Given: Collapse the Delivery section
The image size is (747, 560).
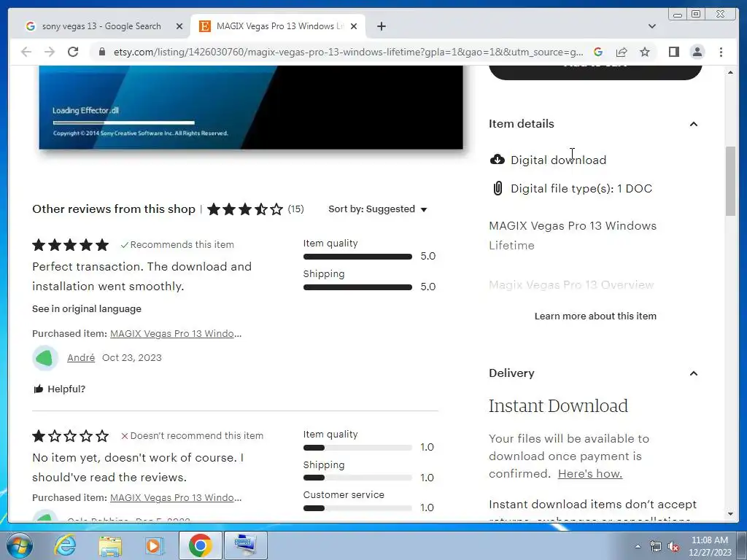Looking at the screenshot, I should point(693,373).
